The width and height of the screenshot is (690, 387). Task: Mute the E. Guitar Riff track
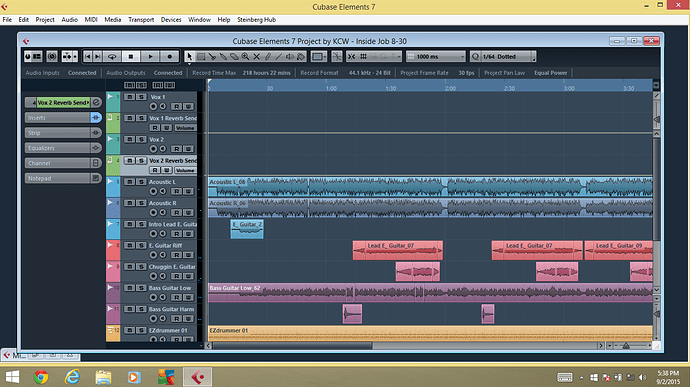(129, 245)
